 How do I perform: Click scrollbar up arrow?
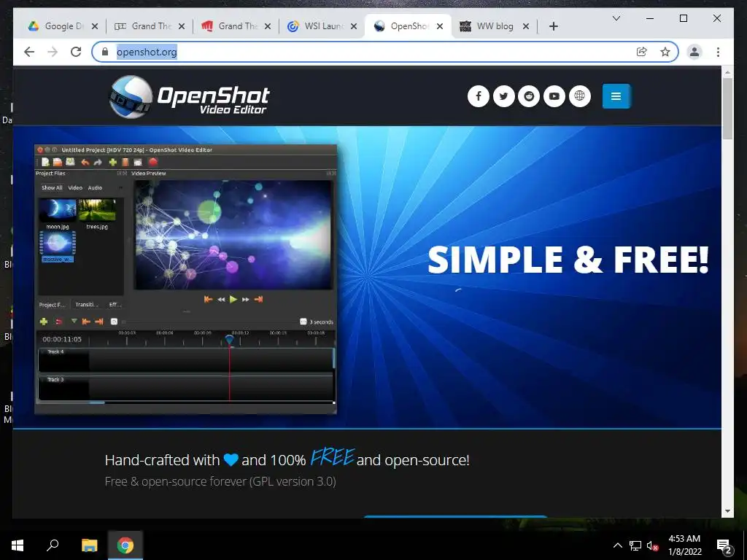pyautogui.click(x=727, y=72)
